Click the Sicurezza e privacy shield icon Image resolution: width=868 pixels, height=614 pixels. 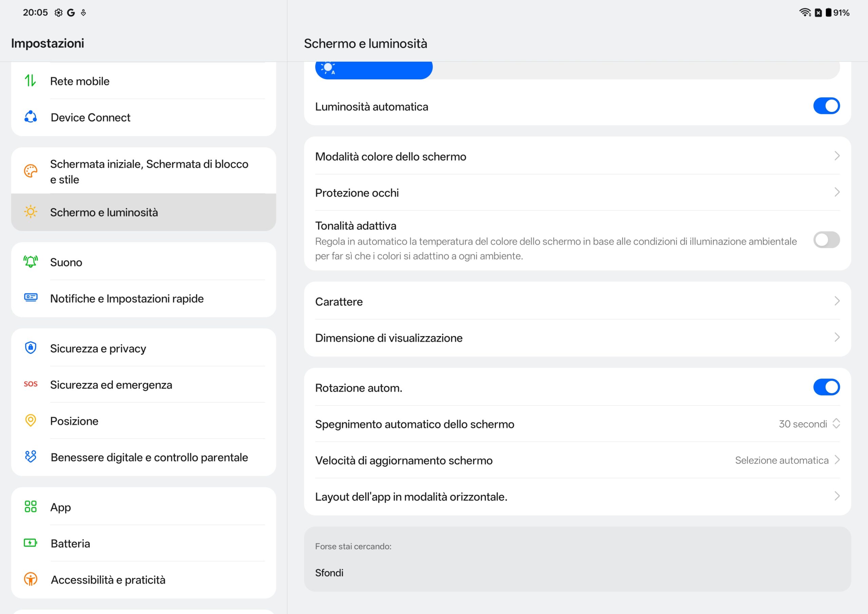[31, 348]
